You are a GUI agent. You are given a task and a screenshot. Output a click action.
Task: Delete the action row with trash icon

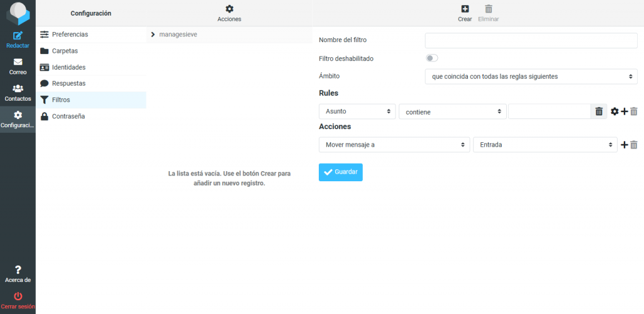634,145
